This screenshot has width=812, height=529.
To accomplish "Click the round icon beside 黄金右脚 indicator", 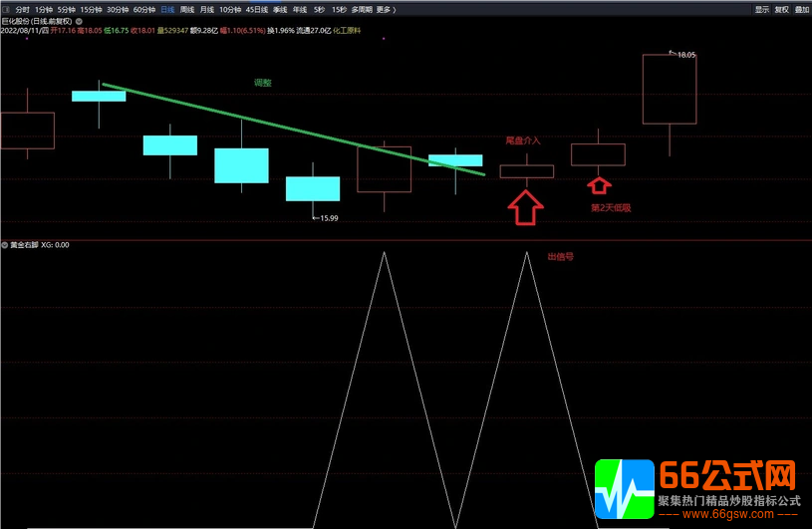I will point(5,244).
